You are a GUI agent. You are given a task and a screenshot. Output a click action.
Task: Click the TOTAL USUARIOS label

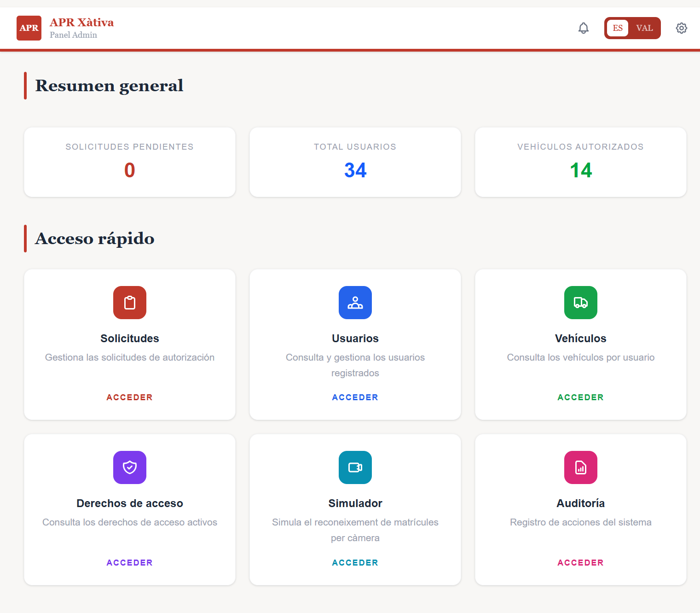tap(355, 147)
